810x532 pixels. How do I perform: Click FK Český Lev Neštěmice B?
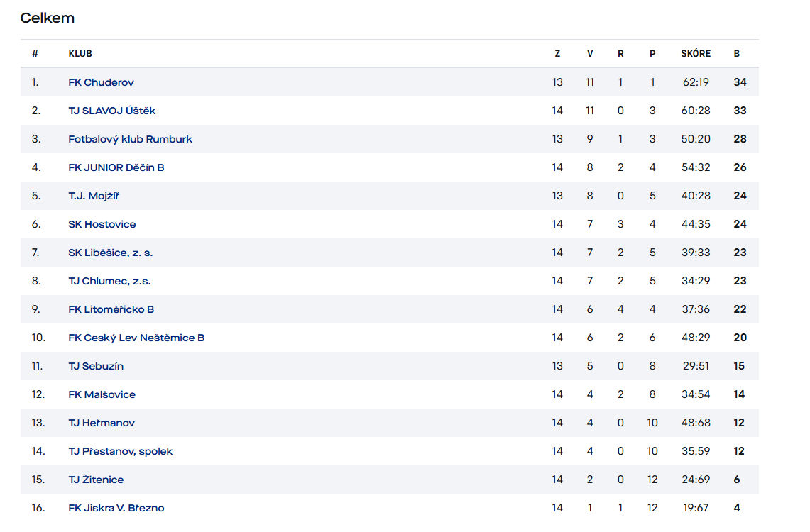click(x=136, y=338)
